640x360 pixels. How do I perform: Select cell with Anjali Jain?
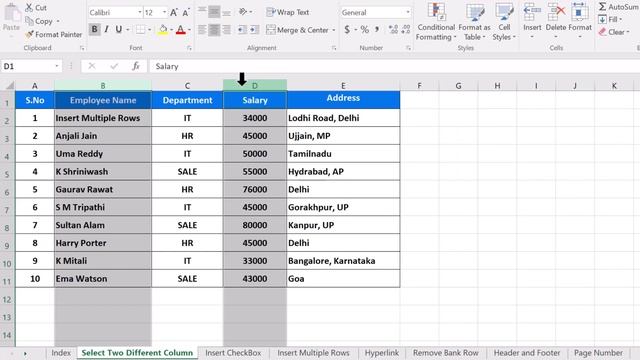point(103,136)
